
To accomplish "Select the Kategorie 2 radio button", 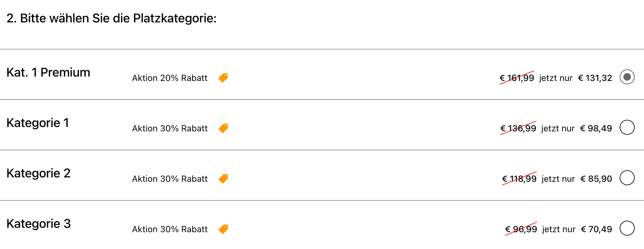I will pos(627,178).
